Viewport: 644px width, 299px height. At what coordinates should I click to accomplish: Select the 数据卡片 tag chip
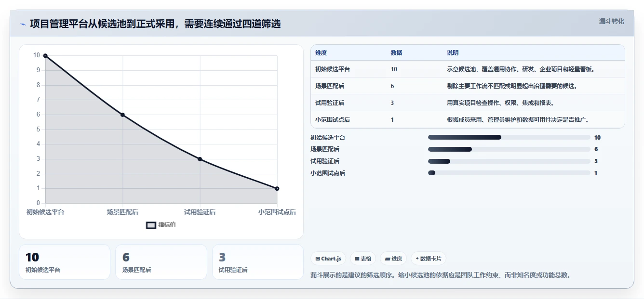coord(429,259)
